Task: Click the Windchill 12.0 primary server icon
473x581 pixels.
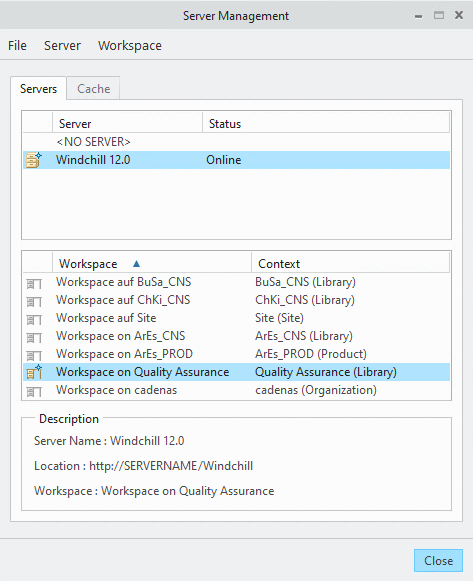Action: (34, 160)
